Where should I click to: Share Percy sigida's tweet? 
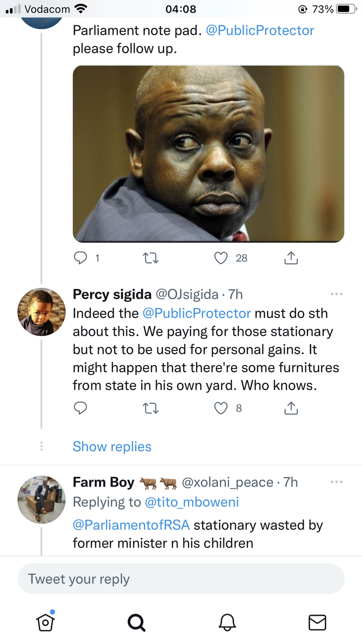291,408
